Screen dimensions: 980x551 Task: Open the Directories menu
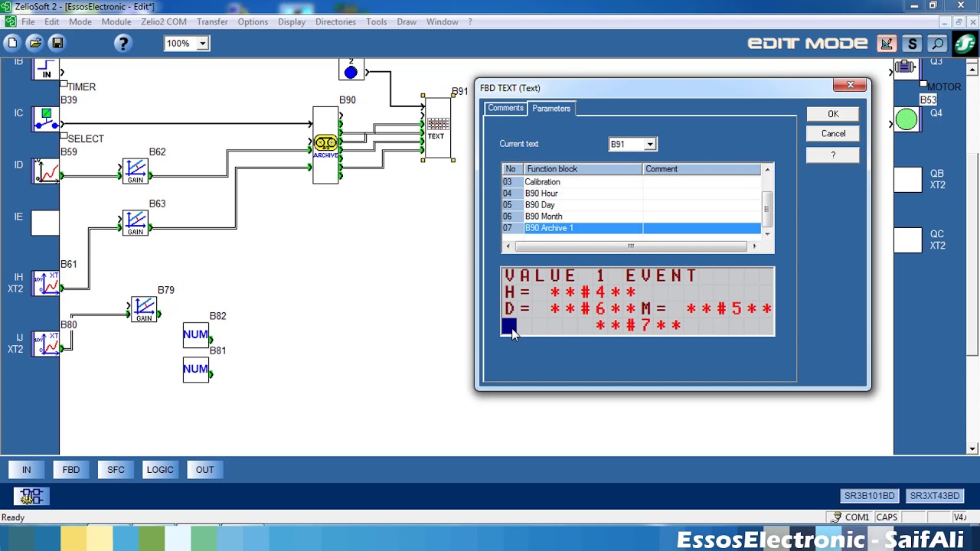(x=335, y=21)
